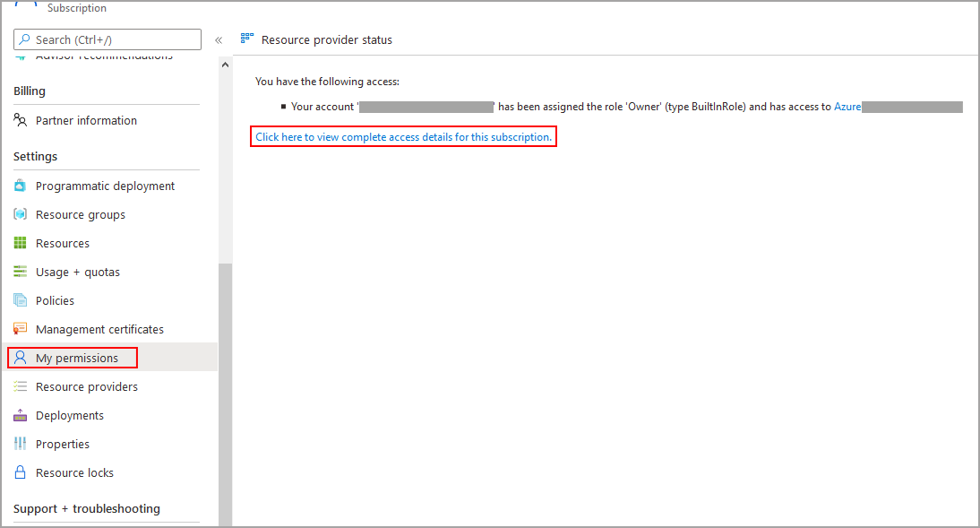Select the Programmatic deployment icon
Image resolution: width=980 pixels, height=528 pixels.
point(21,186)
